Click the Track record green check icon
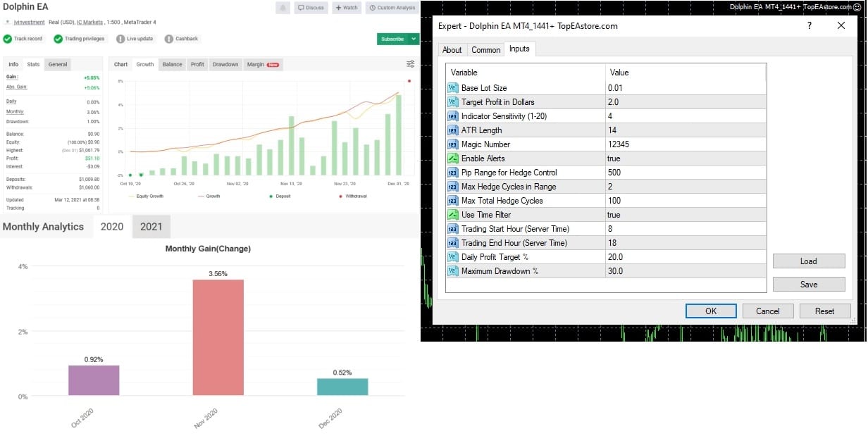This screenshot has height=436, width=868. pos(7,39)
